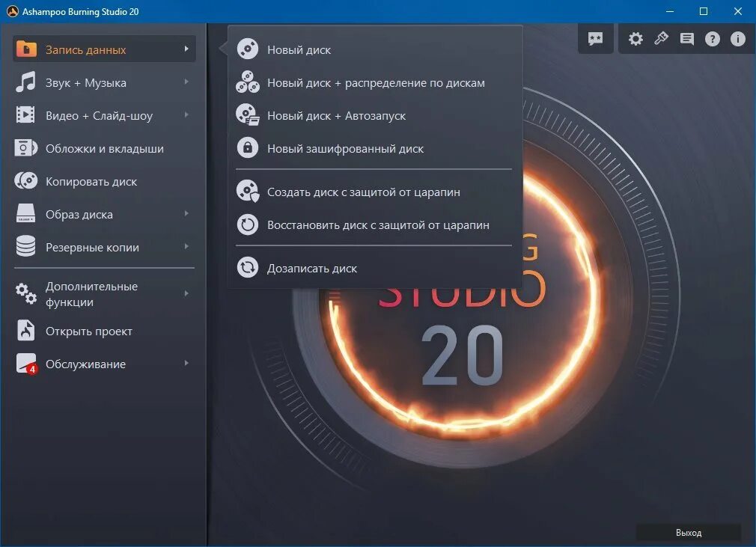This screenshot has height=547, width=756.
Task: Click the padlock icon for Новый зашифрованный диск
Action: pyautogui.click(x=248, y=148)
